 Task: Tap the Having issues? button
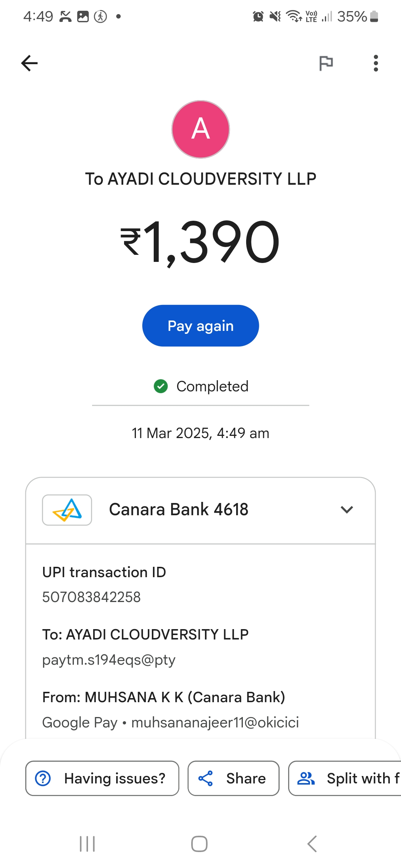(102, 778)
